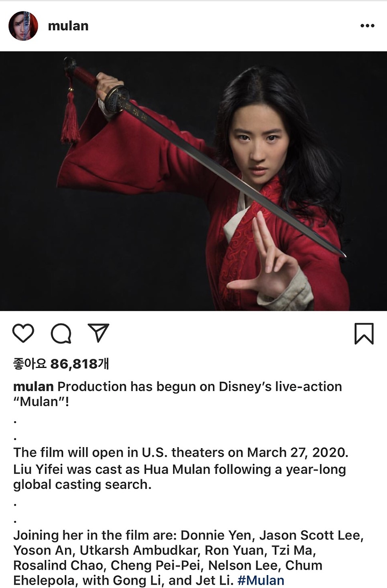Tap the Liu Yifei casting sentence

coord(180,477)
